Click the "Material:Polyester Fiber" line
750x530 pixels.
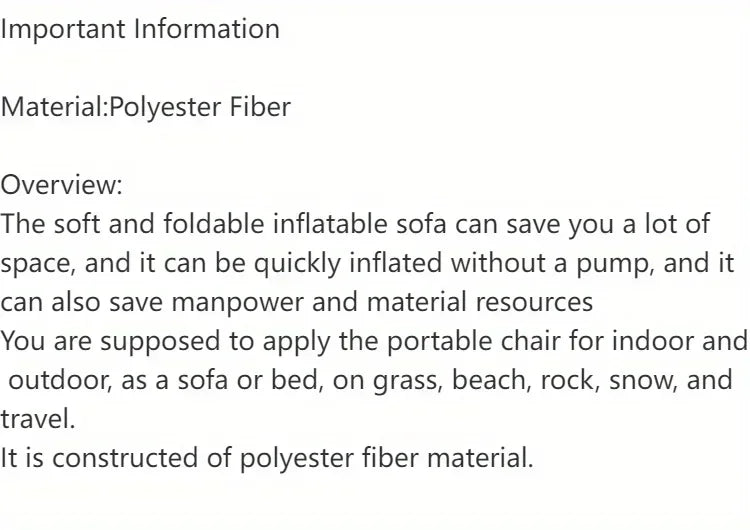(145, 107)
